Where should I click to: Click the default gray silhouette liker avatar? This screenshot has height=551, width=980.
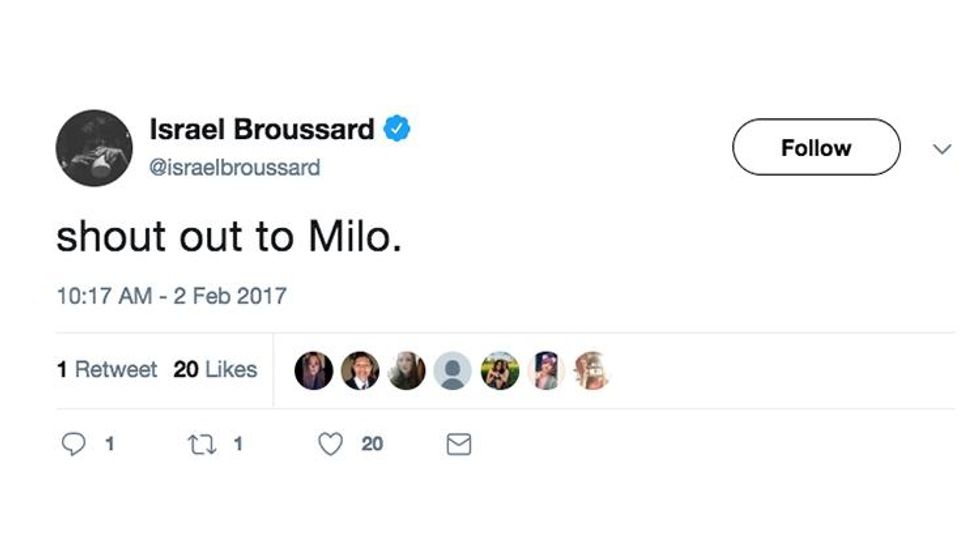453,370
